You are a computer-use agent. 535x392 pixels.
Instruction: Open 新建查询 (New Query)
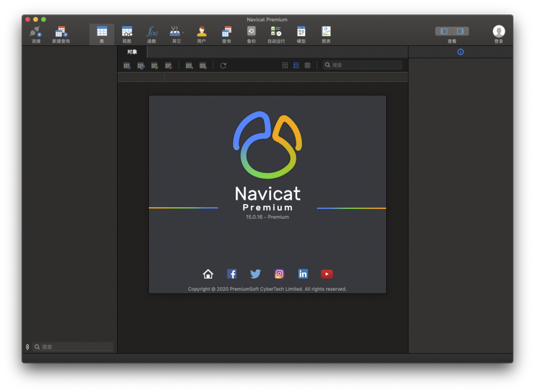coord(61,34)
